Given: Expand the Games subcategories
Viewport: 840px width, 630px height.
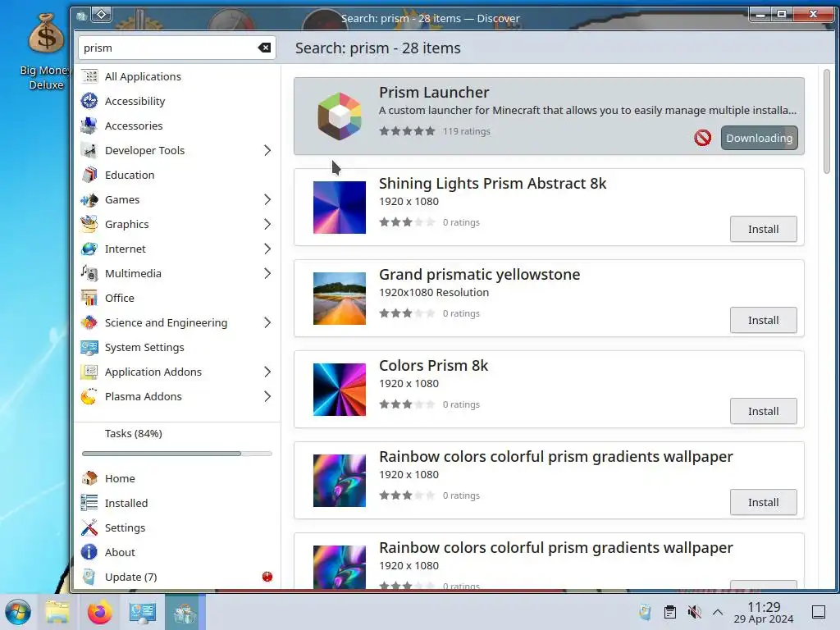Looking at the screenshot, I should tap(267, 200).
